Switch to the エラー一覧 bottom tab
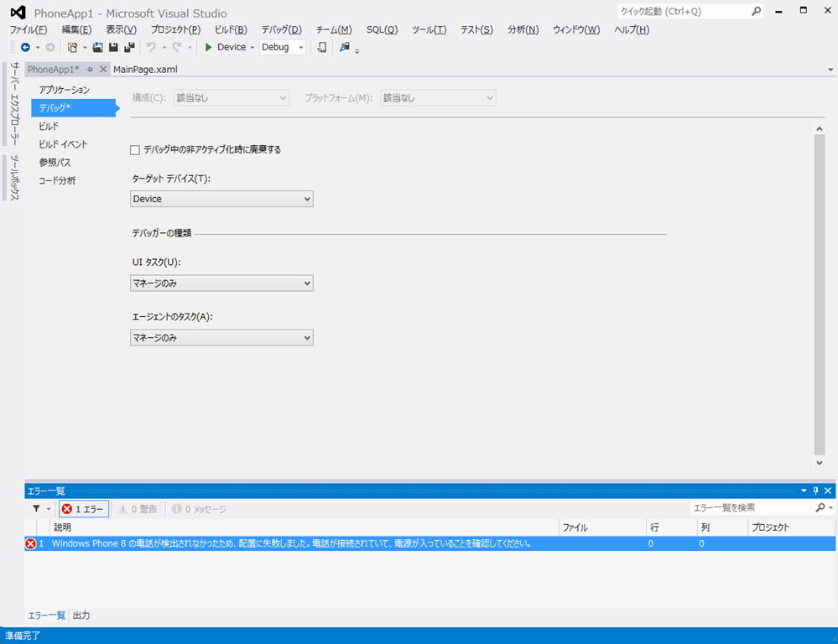Screen dimensions: 838x644 click(46, 615)
